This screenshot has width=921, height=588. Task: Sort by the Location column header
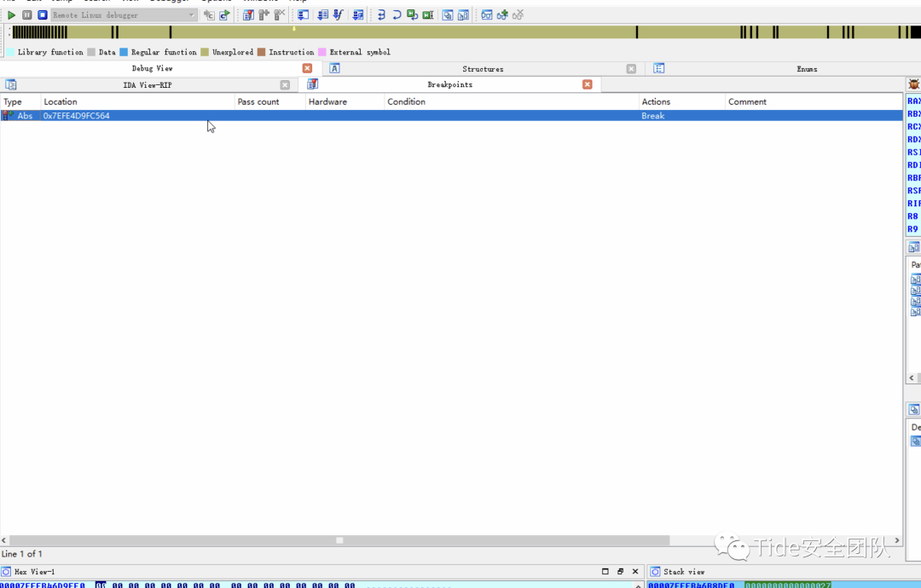click(x=137, y=101)
